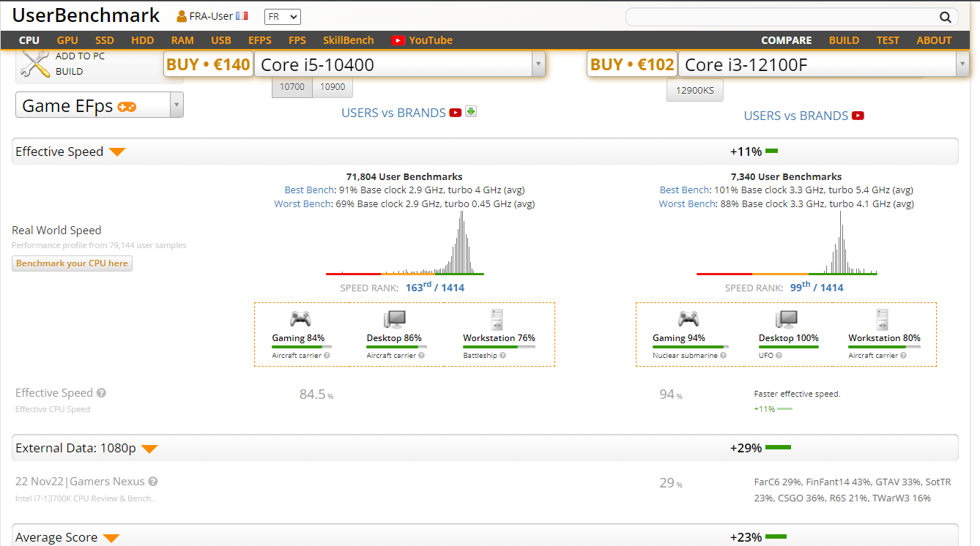The height and width of the screenshot is (546, 980).
Task: Click YouTube icon beside Core i5-10400 Users vs Brands
Action: tap(456, 112)
